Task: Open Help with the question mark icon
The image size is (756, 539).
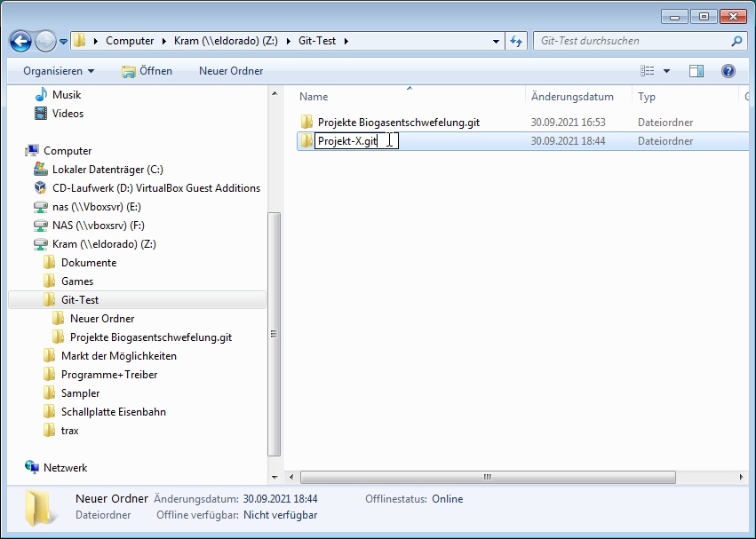Action: [x=728, y=71]
